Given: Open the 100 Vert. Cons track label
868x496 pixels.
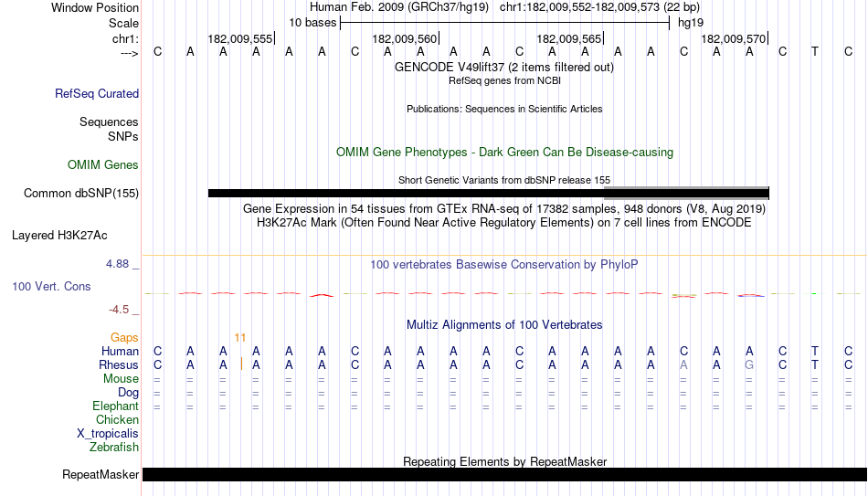Looking at the screenshot, I should click(x=51, y=286).
